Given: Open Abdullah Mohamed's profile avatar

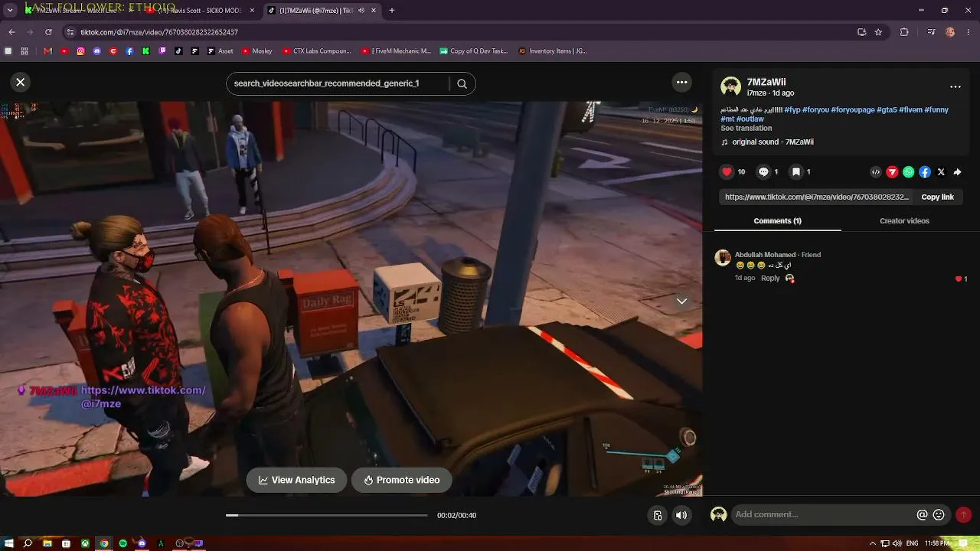Looking at the screenshot, I should [723, 257].
